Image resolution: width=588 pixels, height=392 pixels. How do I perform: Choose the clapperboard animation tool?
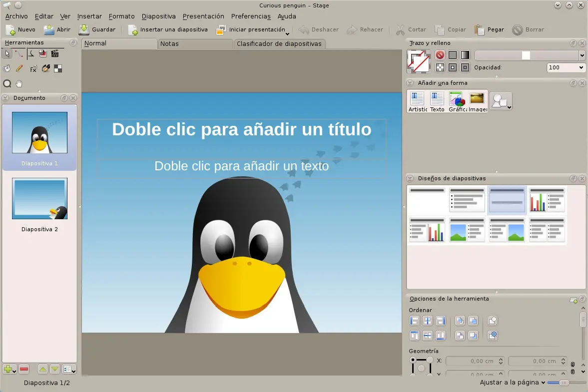(55, 54)
